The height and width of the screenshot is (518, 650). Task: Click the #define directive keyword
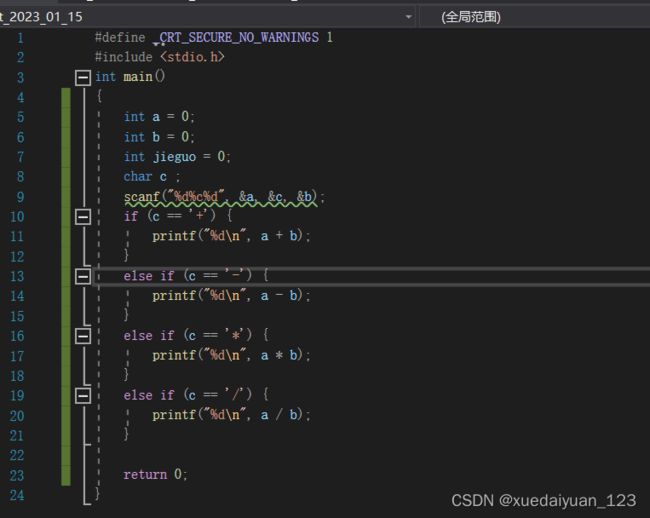(x=120, y=37)
